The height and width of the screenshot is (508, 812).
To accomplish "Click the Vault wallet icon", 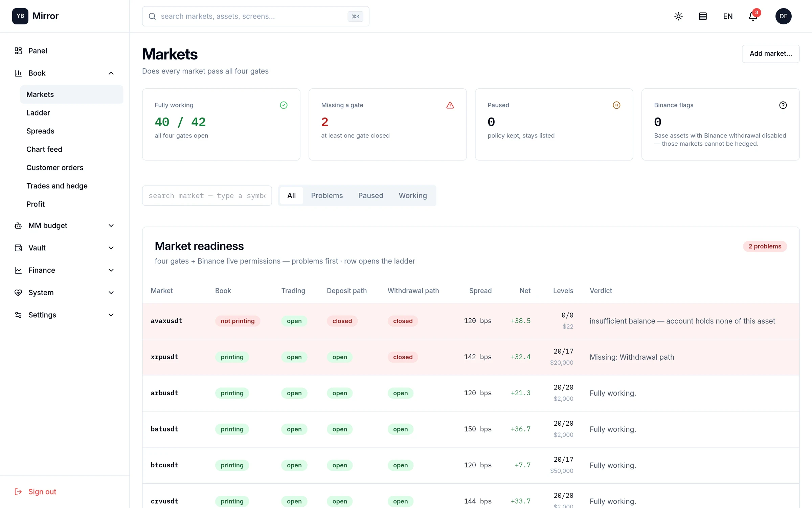I will click(x=18, y=248).
